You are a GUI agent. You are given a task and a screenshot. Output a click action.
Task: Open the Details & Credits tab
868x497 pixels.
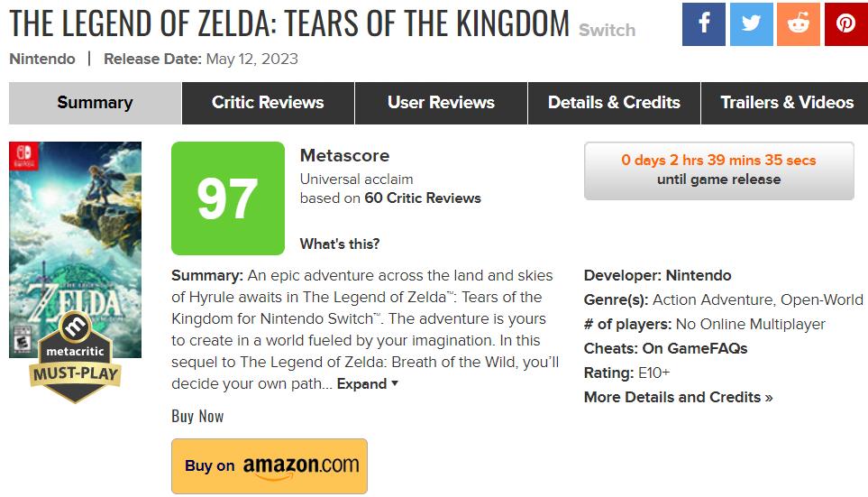[614, 103]
